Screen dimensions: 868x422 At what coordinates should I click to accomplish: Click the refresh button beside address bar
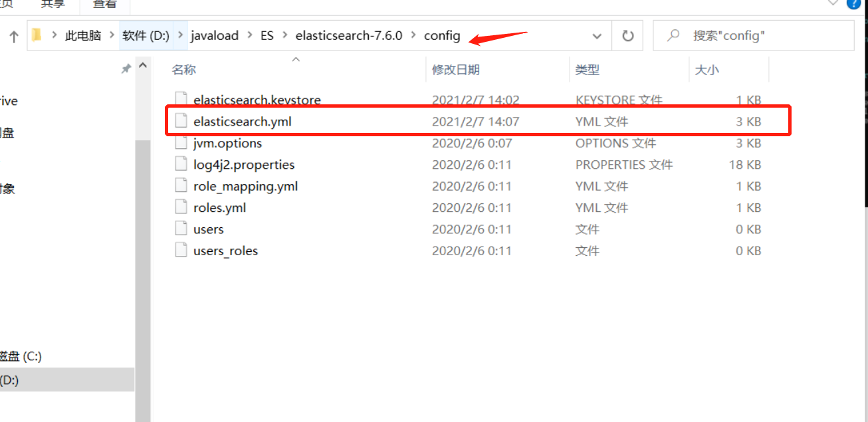click(628, 36)
